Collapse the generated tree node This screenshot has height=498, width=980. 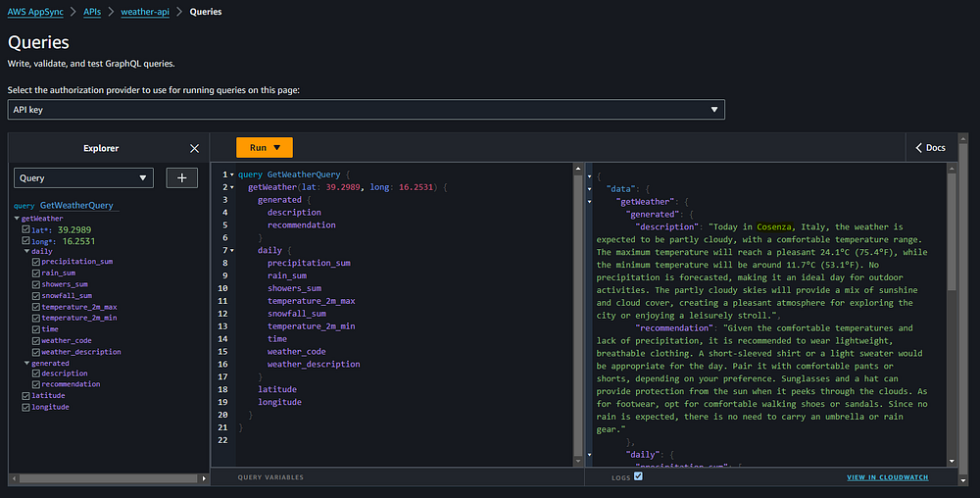tap(26, 363)
